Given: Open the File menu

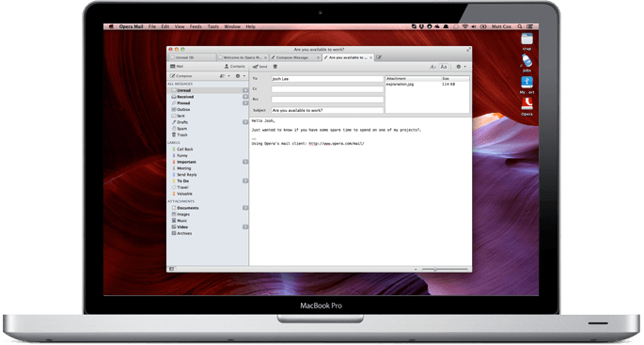Looking at the screenshot, I should pyautogui.click(x=152, y=26).
